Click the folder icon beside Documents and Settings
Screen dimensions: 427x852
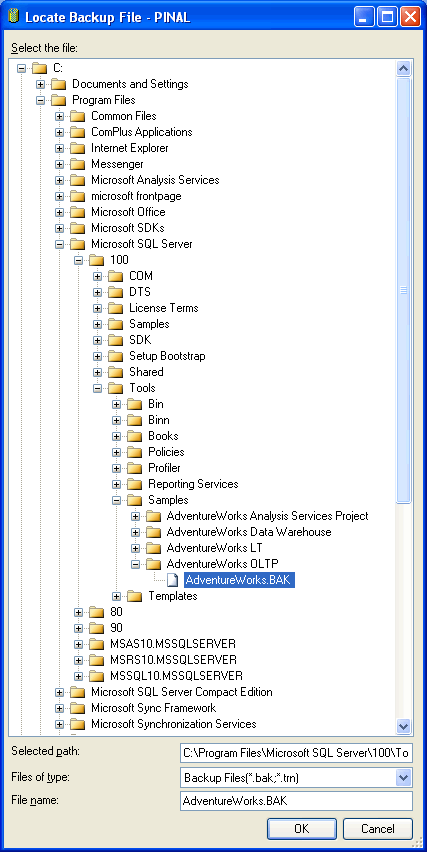59,84
